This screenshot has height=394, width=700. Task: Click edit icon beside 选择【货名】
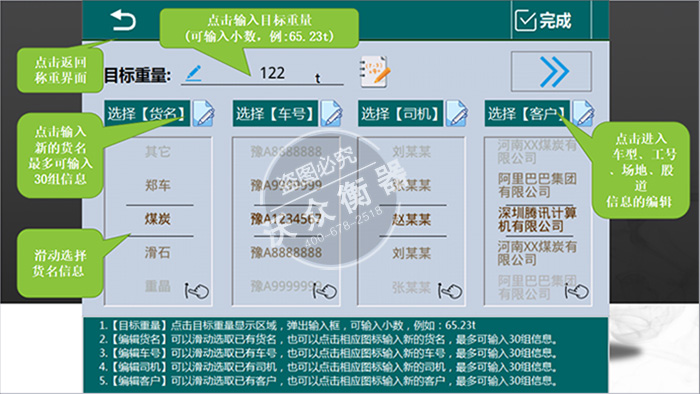[x=204, y=113]
